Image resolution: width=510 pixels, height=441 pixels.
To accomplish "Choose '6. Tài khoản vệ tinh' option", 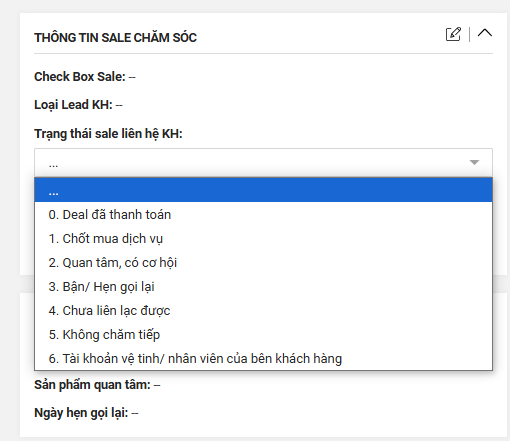I will [x=263, y=358].
